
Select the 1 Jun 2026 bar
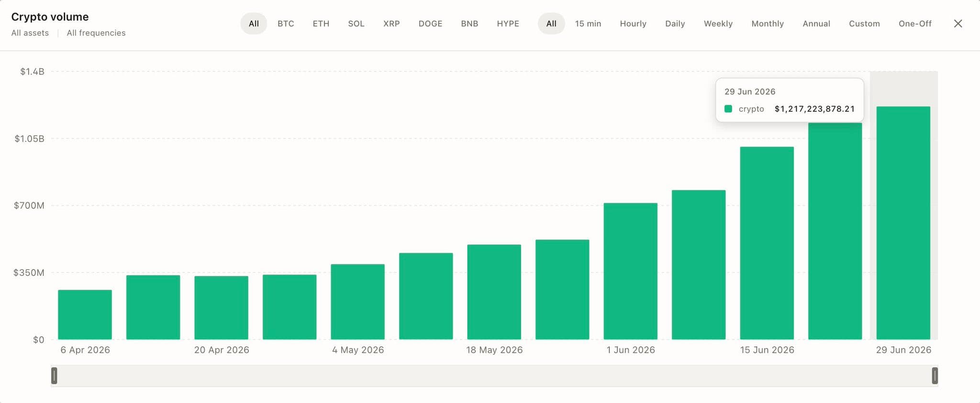pyautogui.click(x=630, y=271)
